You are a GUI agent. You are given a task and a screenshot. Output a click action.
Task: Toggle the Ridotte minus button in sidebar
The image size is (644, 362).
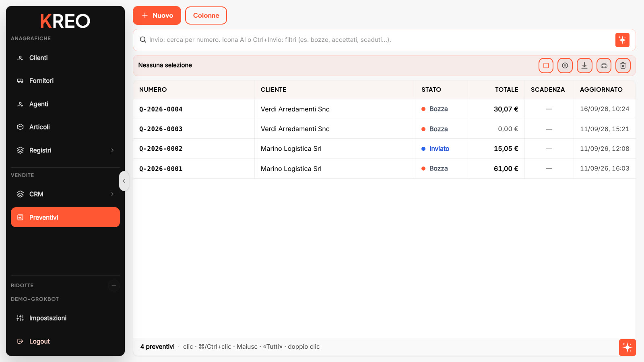click(x=114, y=286)
